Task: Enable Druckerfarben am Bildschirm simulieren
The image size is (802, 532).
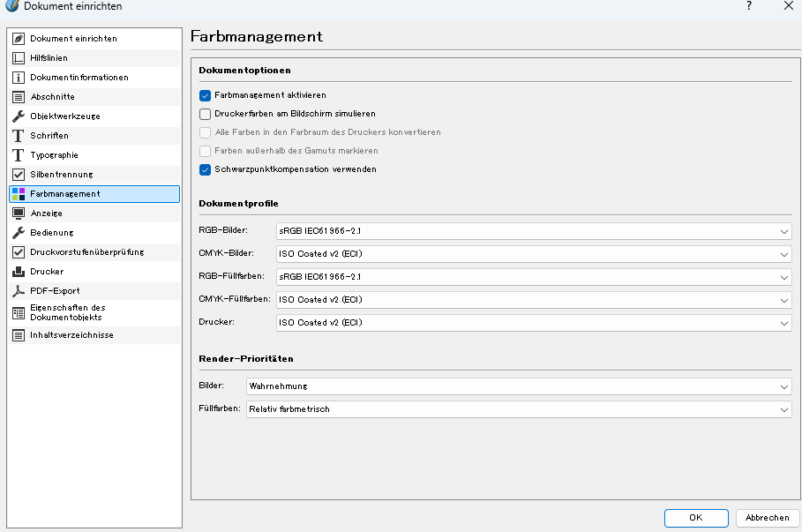Action: [x=206, y=114]
